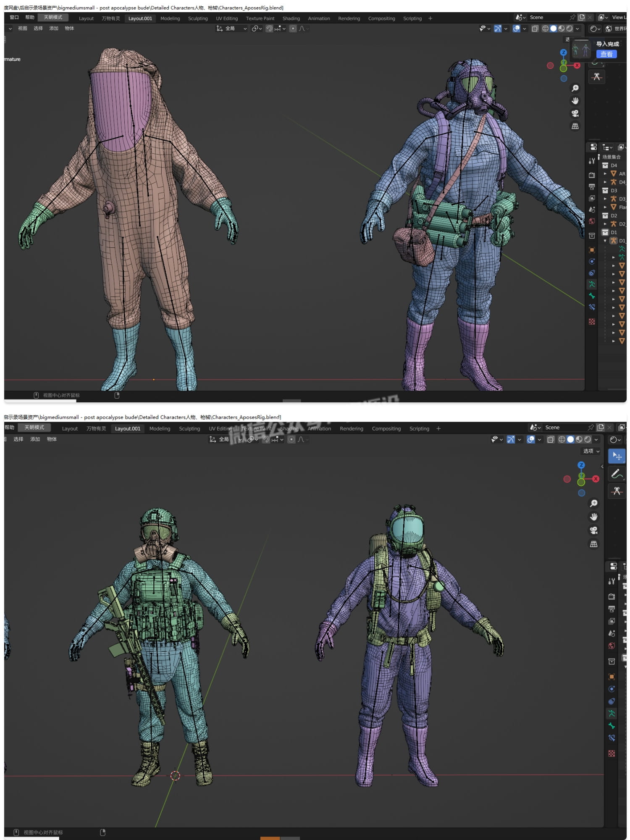The height and width of the screenshot is (840, 630).
Task: Click the new scene icon in bottom window
Action: 601,427
